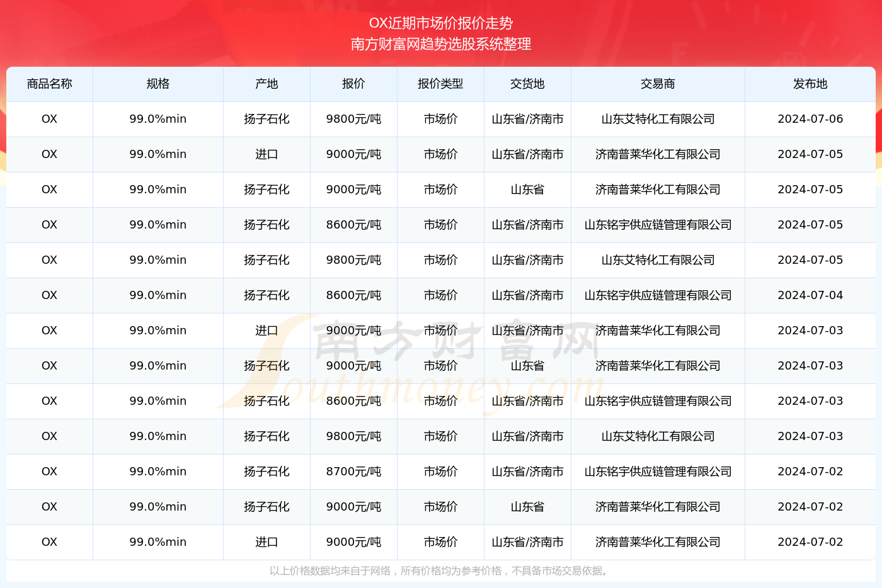Click the subtitle 南方财富网趋势选股系统整理
This screenshot has height=588, width=882.
[x=441, y=44]
